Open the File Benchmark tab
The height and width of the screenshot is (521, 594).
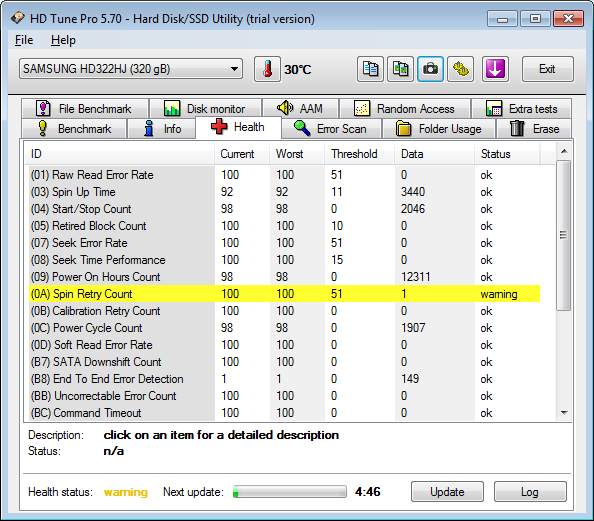tap(85, 109)
